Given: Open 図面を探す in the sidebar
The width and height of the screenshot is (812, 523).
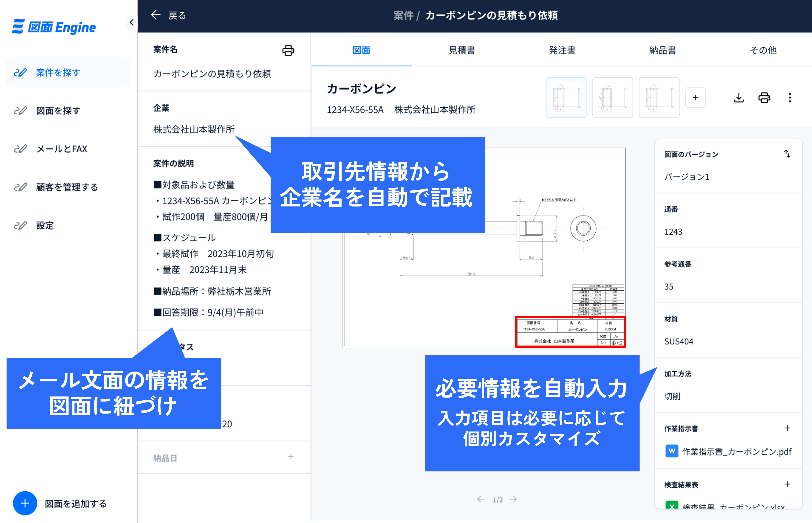Looking at the screenshot, I should click(x=58, y=111).
